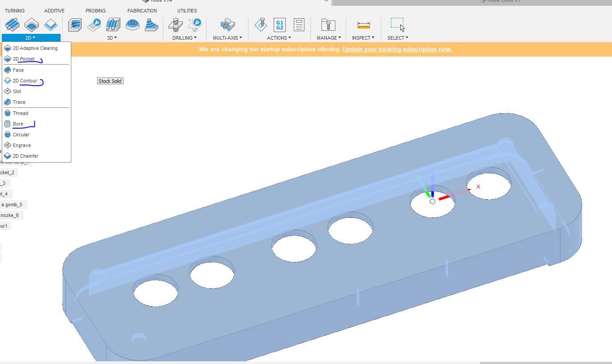This screenshot has height=364, width=612.
Task: Pick Face from the 2D menu
Action: tap(36, 70)
